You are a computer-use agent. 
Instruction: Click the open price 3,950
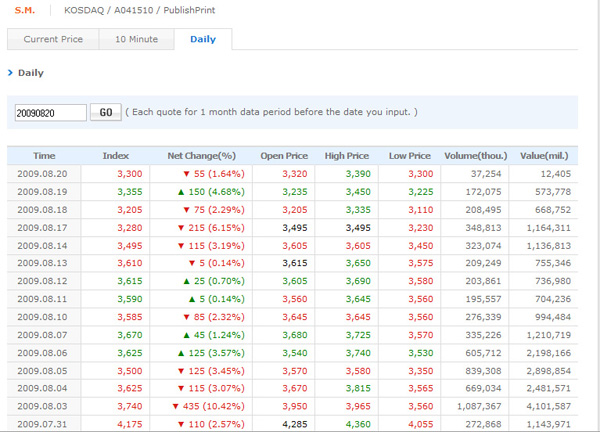pos(295,406)
